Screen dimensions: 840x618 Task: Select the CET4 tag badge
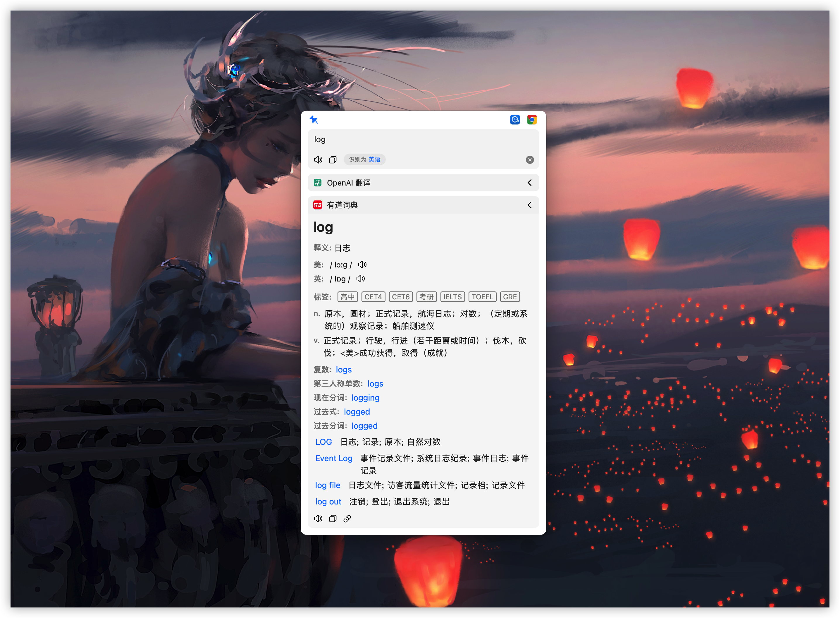coord(373,297)
